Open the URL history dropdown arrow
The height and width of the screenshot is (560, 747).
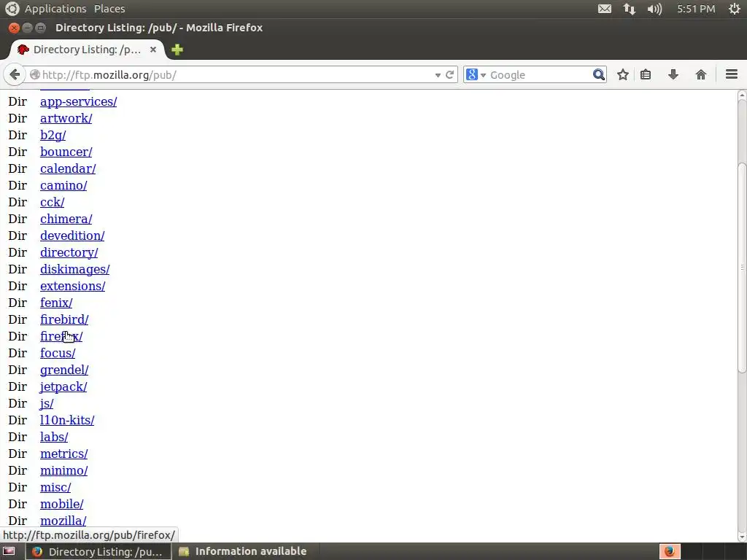[438, 75]
